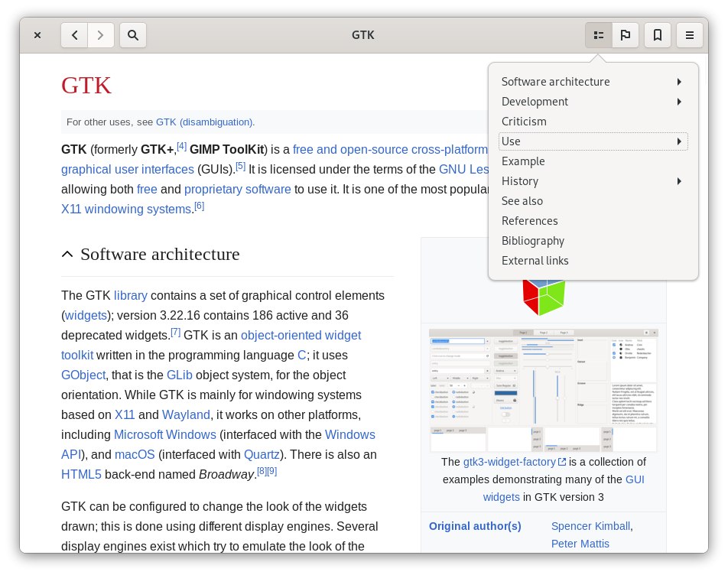
Task: Follow the proprietary software link
Action: click(237, 190)
